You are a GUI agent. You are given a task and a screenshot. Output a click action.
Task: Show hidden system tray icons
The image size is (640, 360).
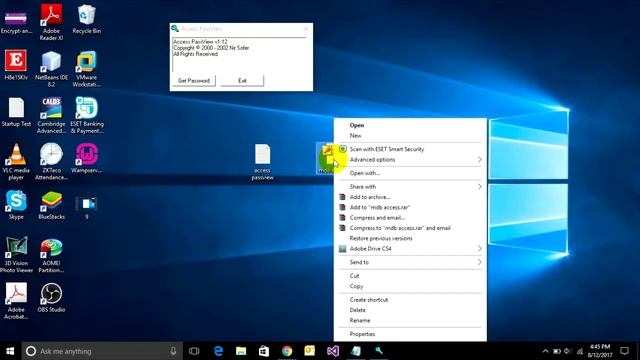point(545,351)
